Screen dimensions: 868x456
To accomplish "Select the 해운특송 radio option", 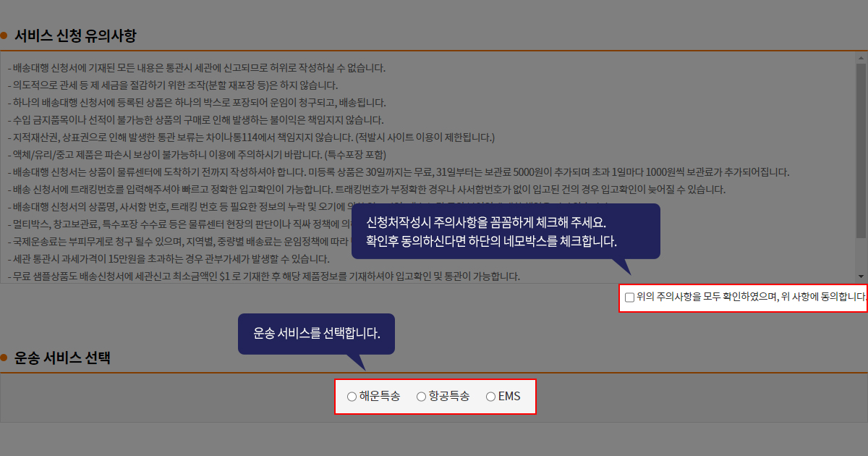I will pos(352,397).
